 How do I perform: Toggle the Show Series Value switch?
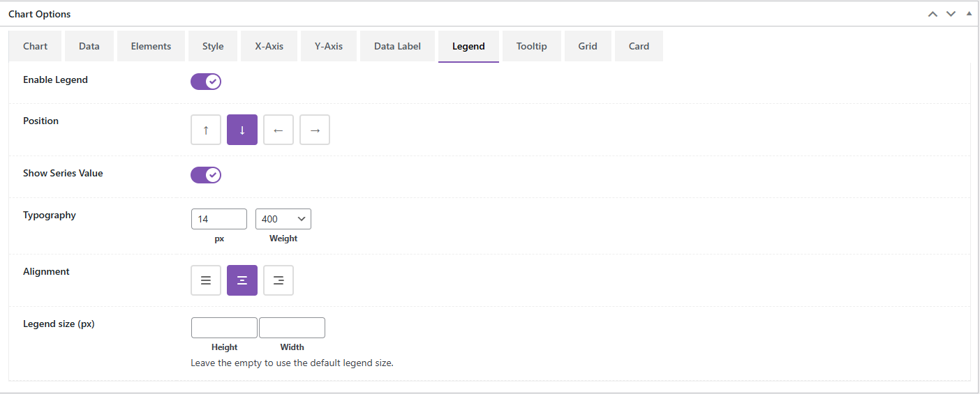click(206, 174)
